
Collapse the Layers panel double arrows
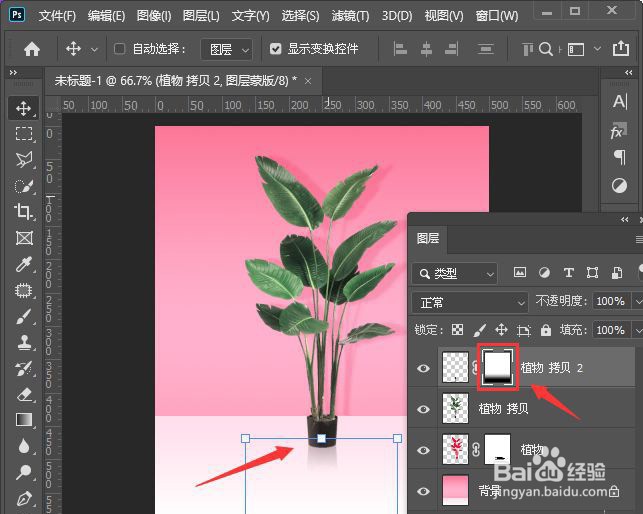pos(625,219)
